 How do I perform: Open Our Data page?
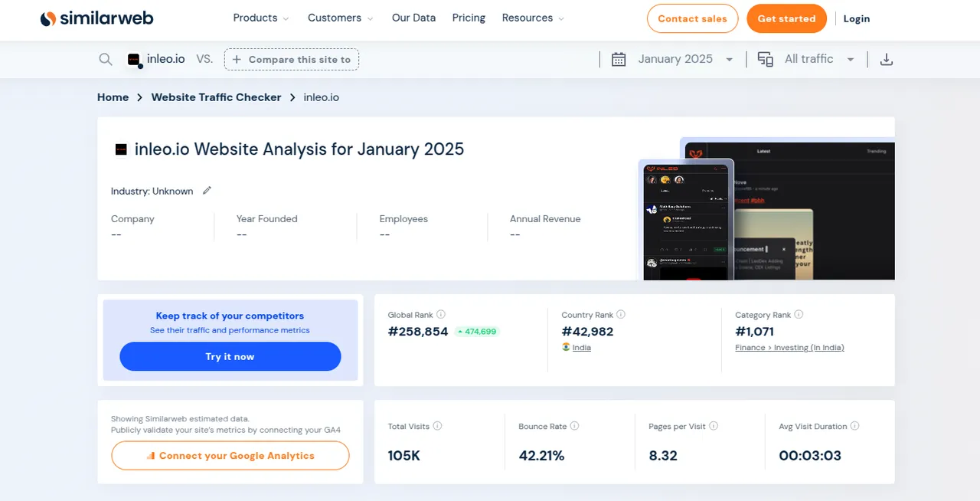[x=413, y=18]
